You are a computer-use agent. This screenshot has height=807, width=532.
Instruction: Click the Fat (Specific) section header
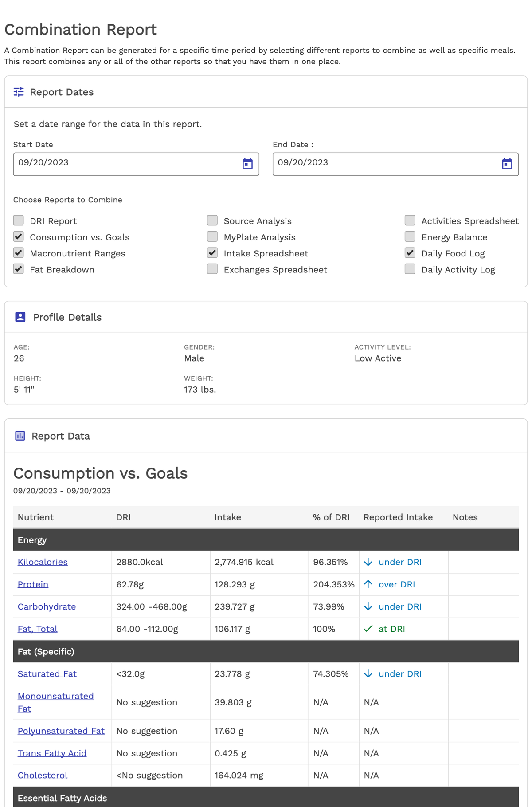point(266,651)
